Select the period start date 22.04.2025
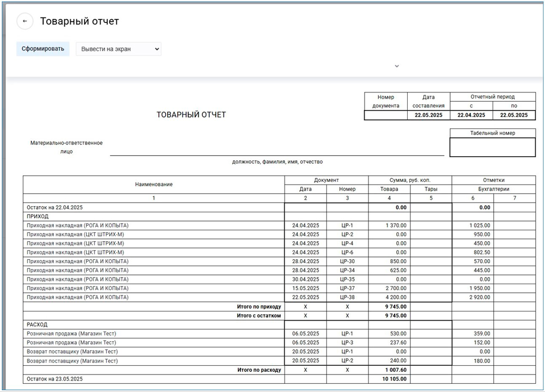Viewport: 545px width, 392px height. pos(471,115)
